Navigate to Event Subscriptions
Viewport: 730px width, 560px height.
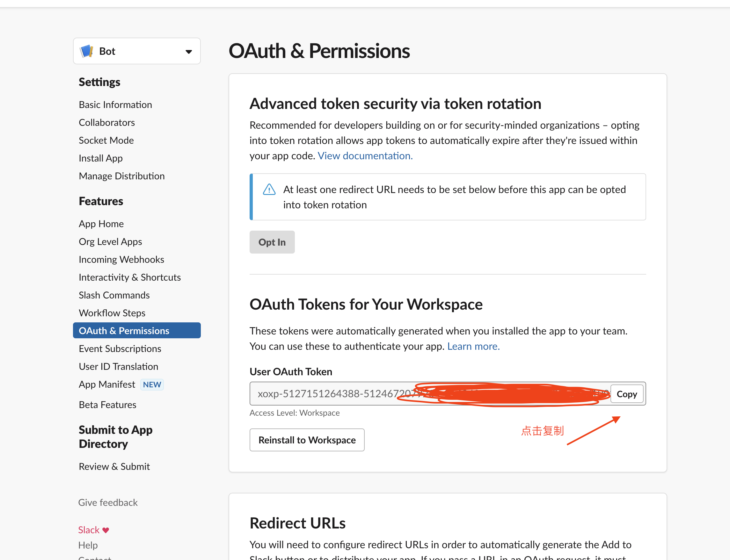120,349
